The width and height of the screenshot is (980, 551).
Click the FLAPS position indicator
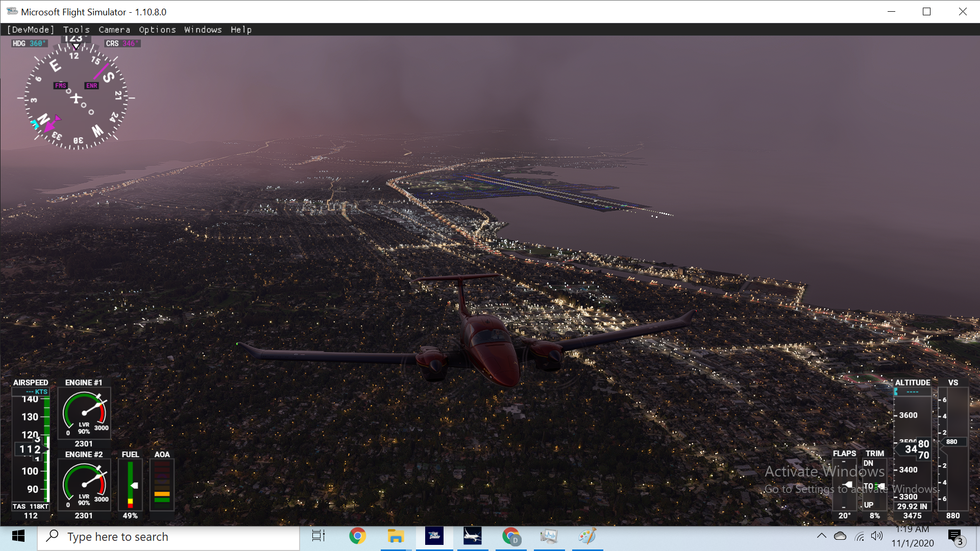844,484
